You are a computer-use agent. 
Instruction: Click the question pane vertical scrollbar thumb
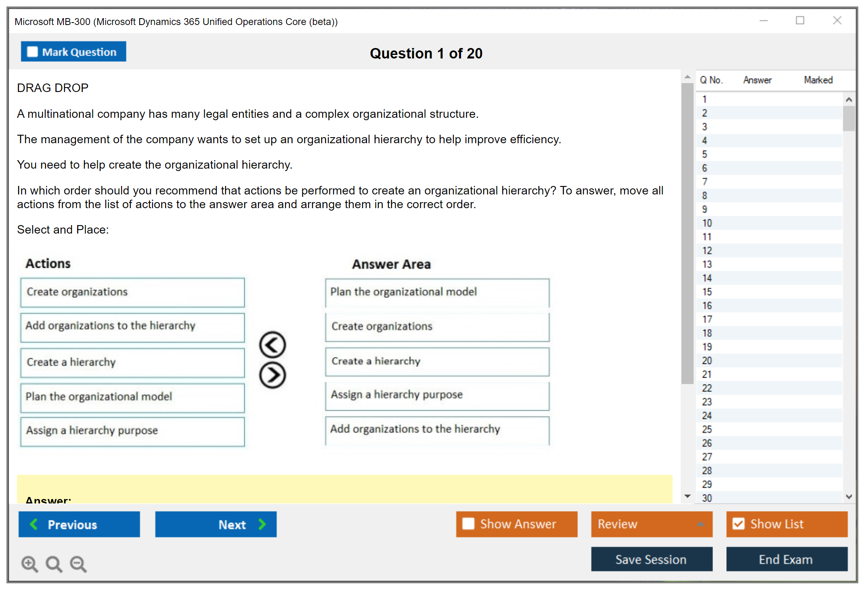687,234
